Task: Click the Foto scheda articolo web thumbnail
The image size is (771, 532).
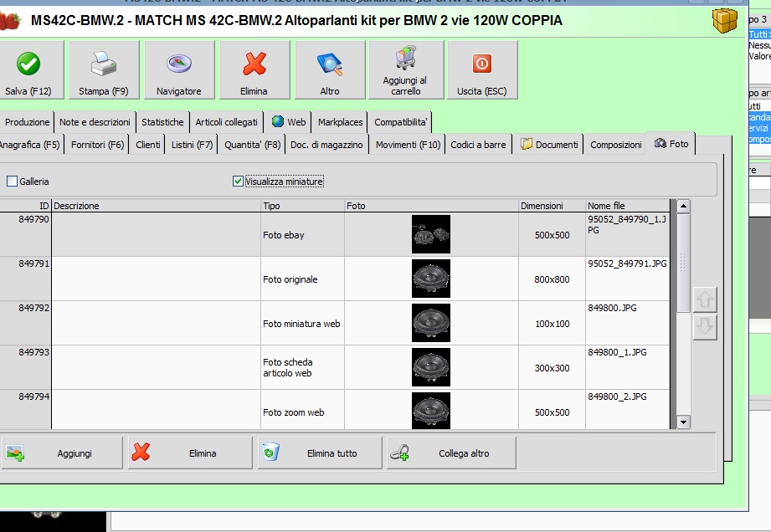Action: pyautogui.click(x=431, y=367)
